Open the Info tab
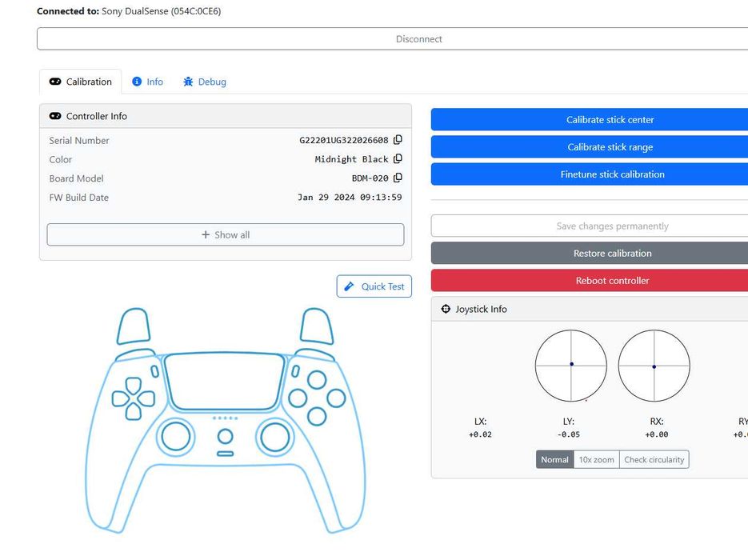Screen dimensions: 748x560 pyautogui.click(x=147, y=82)
